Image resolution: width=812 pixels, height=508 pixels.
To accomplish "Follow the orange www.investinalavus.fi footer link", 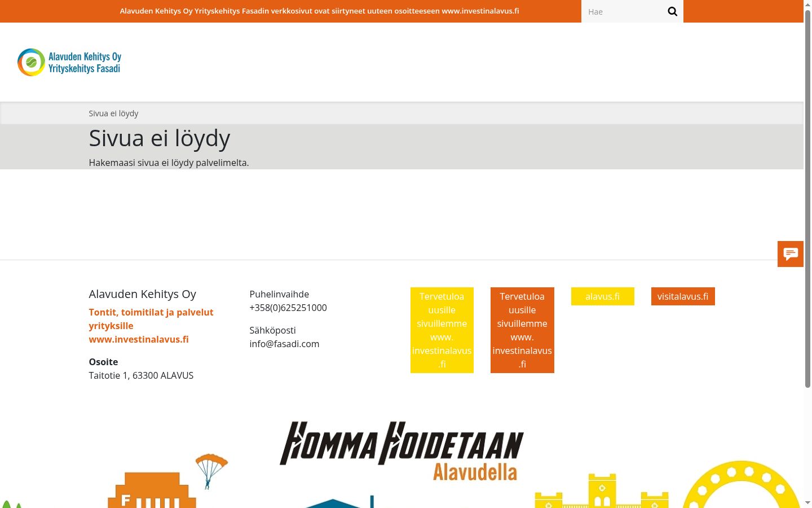I will pos(139,339).
